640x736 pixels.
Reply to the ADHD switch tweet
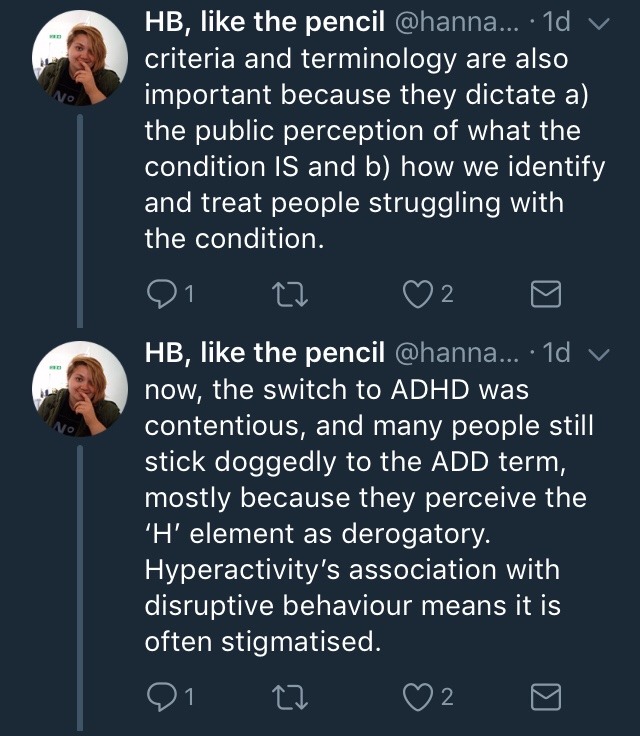161,695
